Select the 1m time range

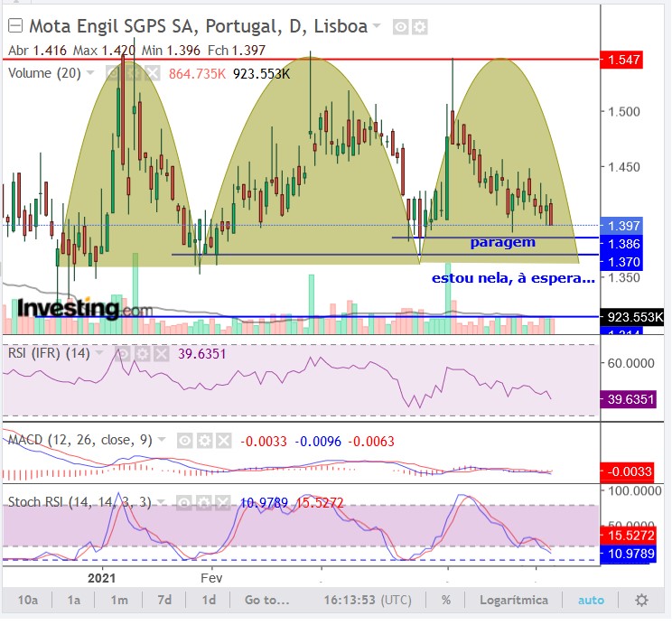[x=119, y=600]
